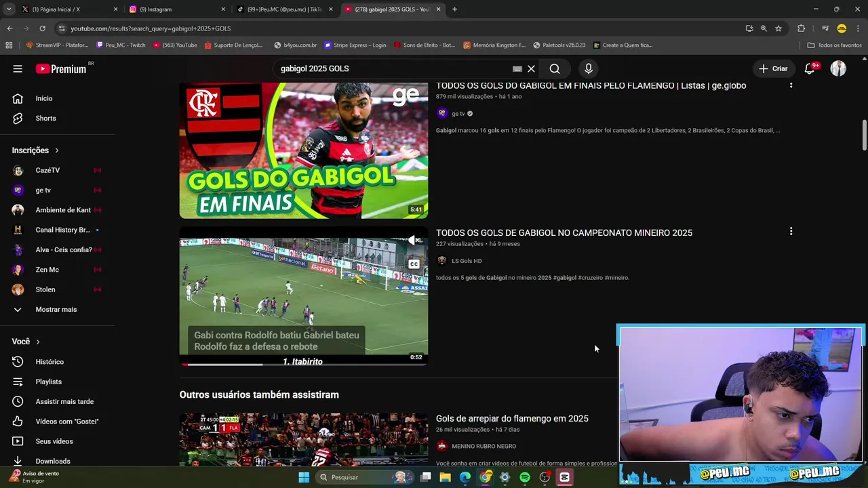Open CapCut from the taskbar

pyautogui.click(x=564, y=477)
